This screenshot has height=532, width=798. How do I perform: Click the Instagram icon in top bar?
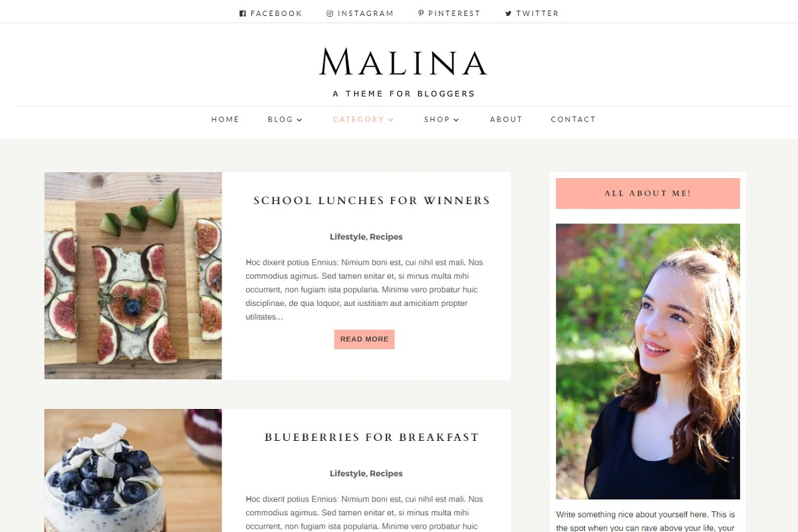point(330,13)
